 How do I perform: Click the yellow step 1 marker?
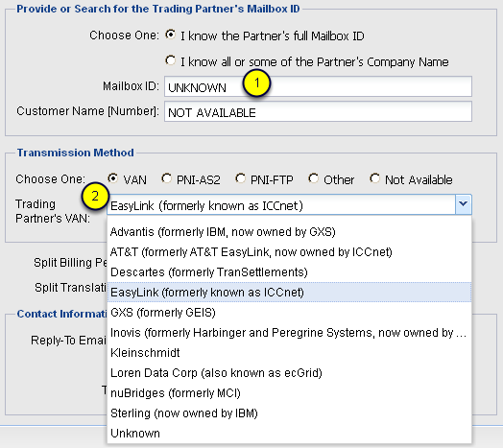click(257, 83)
